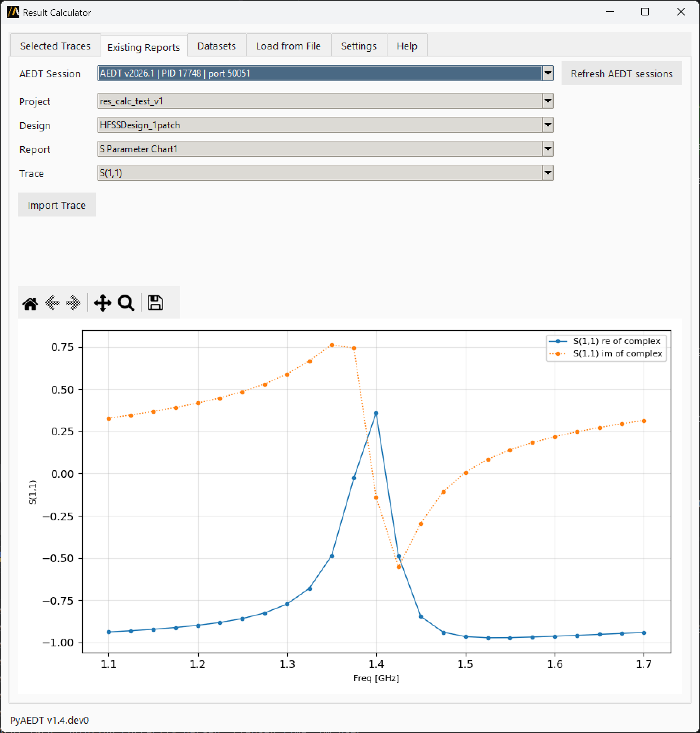700x733 pixels.
Task: Click the Result Calculator app logo icon
Action: 13,12
